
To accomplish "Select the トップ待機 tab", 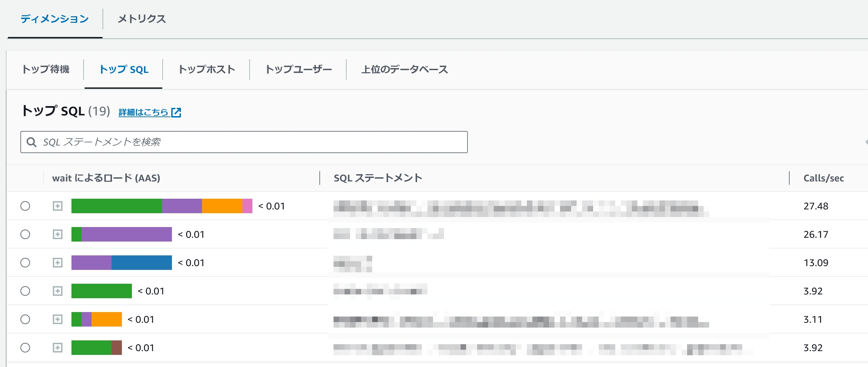I will 46,69.
